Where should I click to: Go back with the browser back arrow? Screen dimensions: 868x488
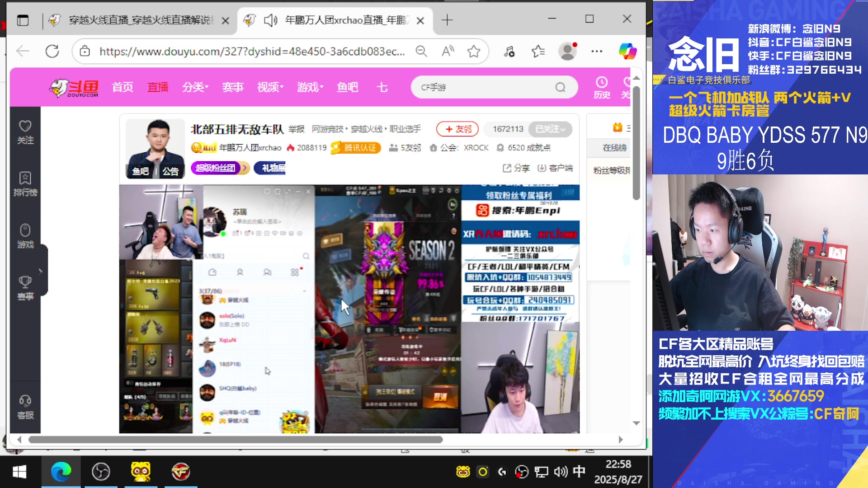(x=23, y=51)
